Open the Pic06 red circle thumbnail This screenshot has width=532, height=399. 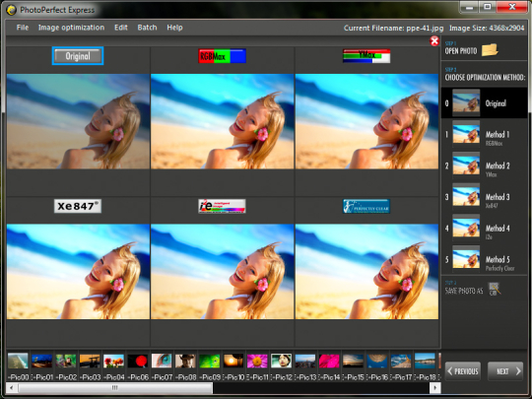point(138,361)
